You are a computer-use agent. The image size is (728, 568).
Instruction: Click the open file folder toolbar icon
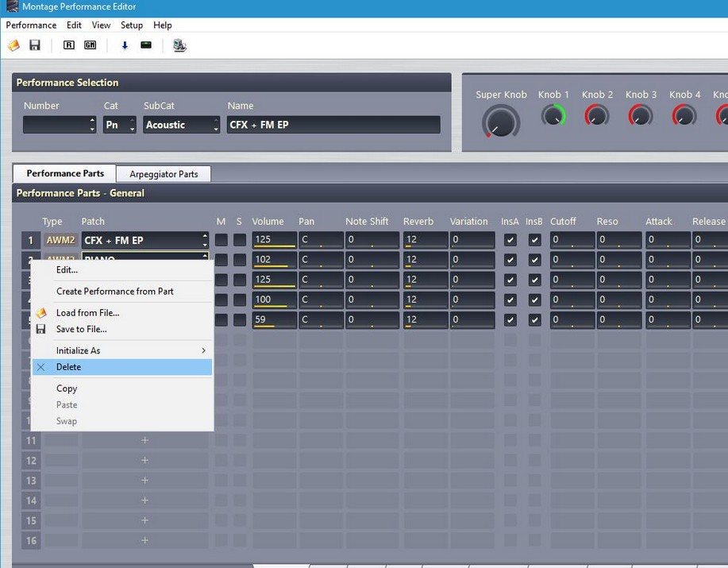click(x=14, y=45)
